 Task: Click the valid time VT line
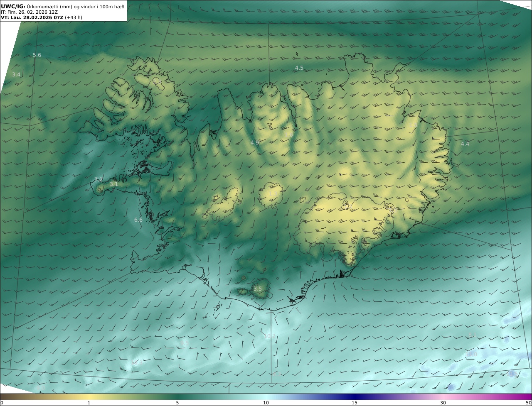(42, 18)
